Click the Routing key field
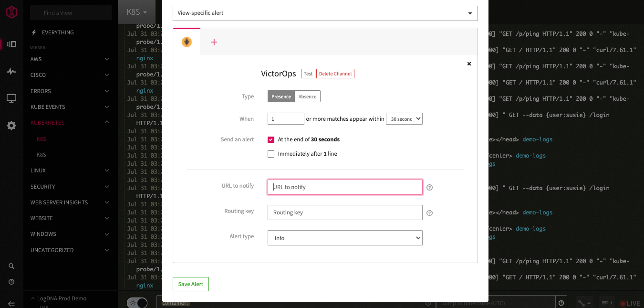Image resolution: width=644 pixels, height=308 pixels. [345, 212]
